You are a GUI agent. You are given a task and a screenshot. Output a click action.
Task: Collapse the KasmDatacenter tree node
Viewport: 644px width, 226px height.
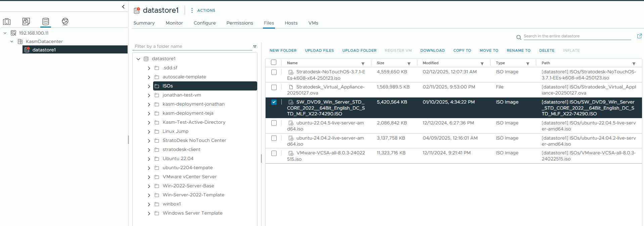coord(12,41)
